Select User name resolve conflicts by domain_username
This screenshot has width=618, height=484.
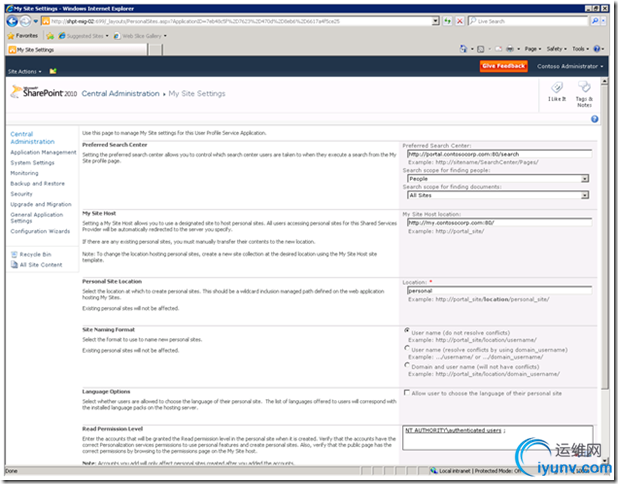coord(407,348)
